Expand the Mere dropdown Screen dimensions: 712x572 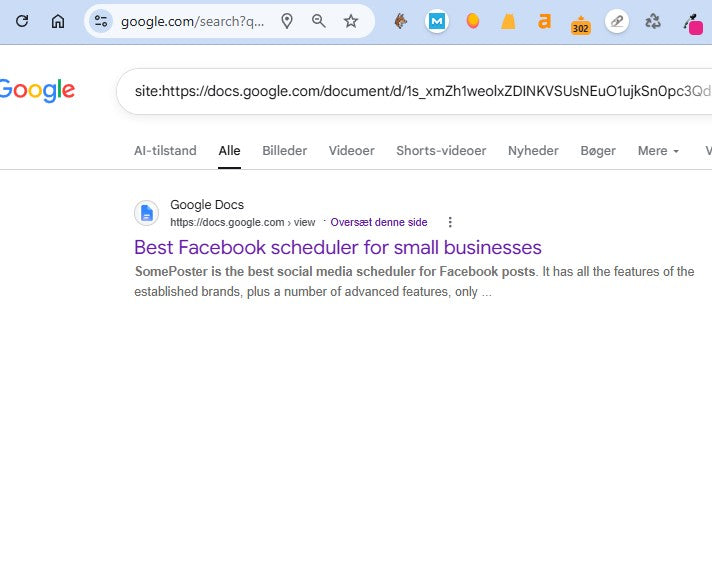[658, 151]
